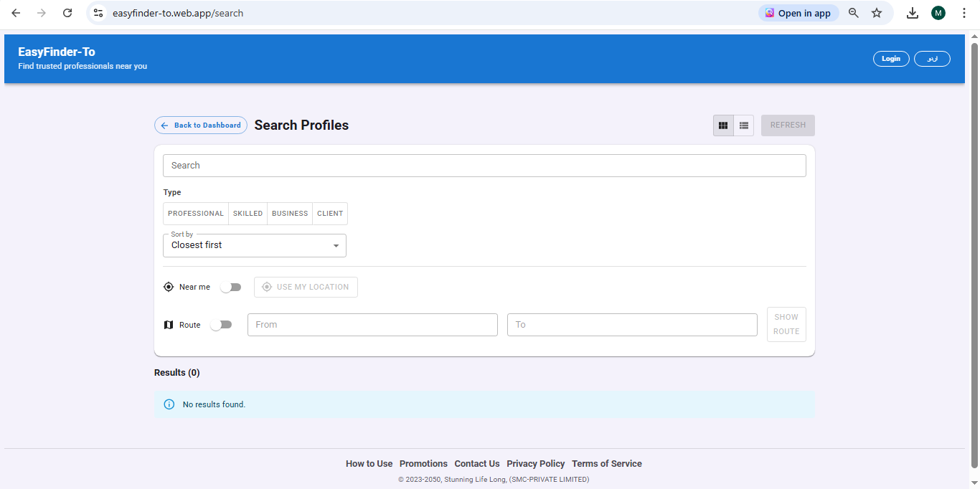Open the browser downloads icon
The width and height of the screenshot is (980, 489).
click(x=913, y=13)
